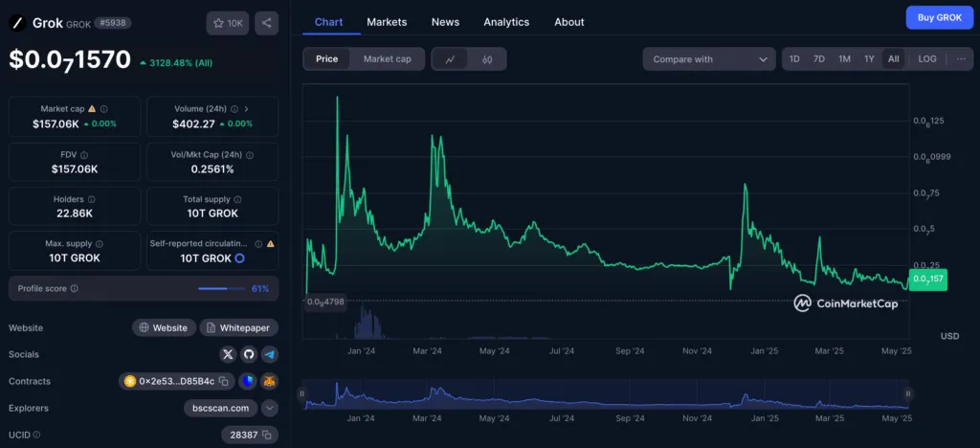
Task: Click the left handle of range slider
Action: [x=302, y=393]
